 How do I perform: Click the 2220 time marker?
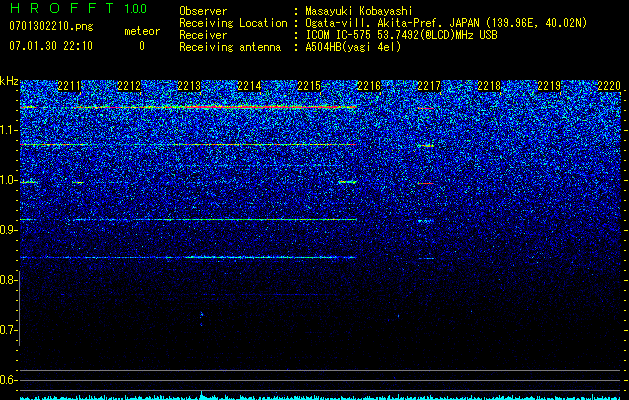pyautogui.click(x=609, y=86)
